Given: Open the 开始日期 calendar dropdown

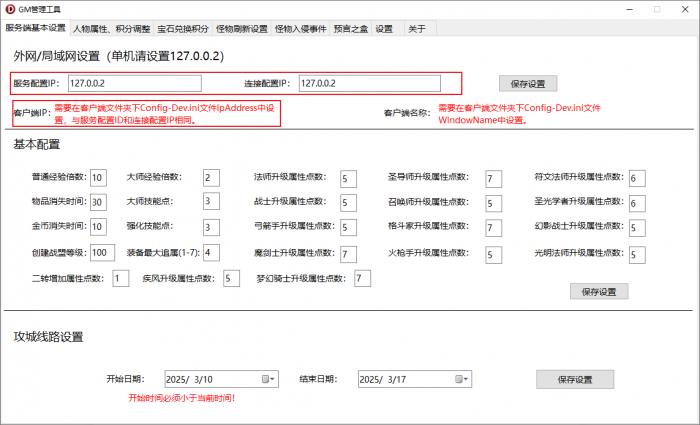Looking at the screenshot, I should pos(269,379).
